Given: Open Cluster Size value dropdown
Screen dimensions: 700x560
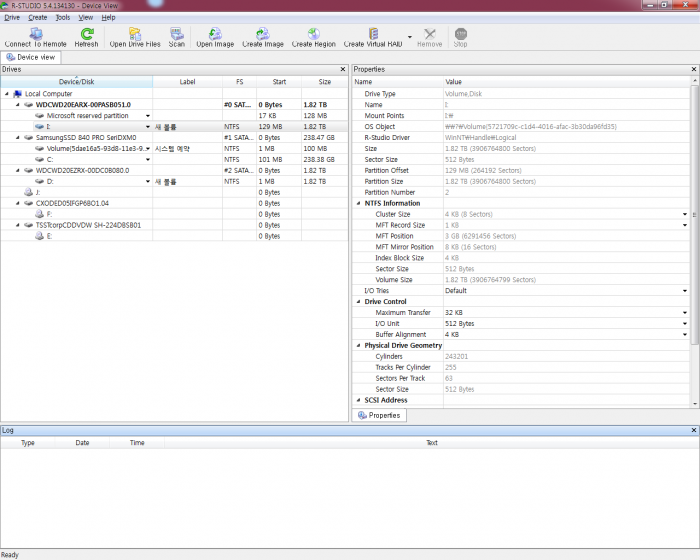Looking at the screenshot, I should pyautogui.click(x=685, y=214).
